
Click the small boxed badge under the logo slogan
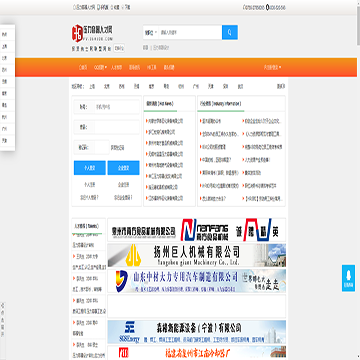point(119,48)
